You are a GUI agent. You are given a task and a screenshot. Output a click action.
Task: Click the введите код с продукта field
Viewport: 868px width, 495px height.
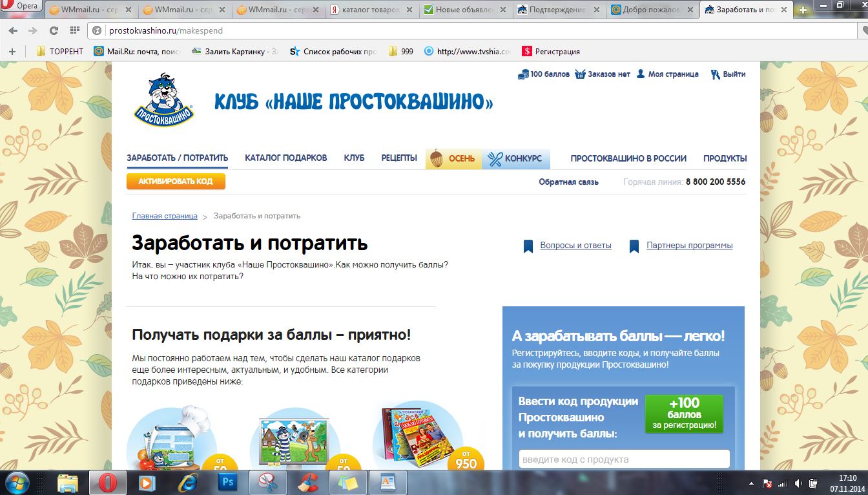point(625,459)
